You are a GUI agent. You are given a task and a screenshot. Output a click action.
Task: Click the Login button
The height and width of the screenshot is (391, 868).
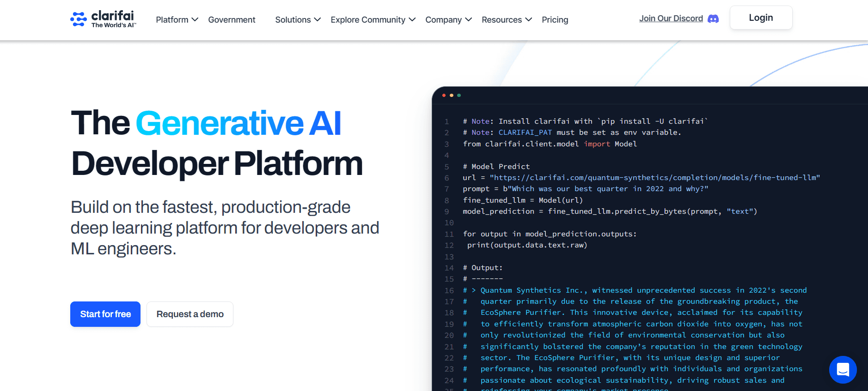[x=761, y=18]
